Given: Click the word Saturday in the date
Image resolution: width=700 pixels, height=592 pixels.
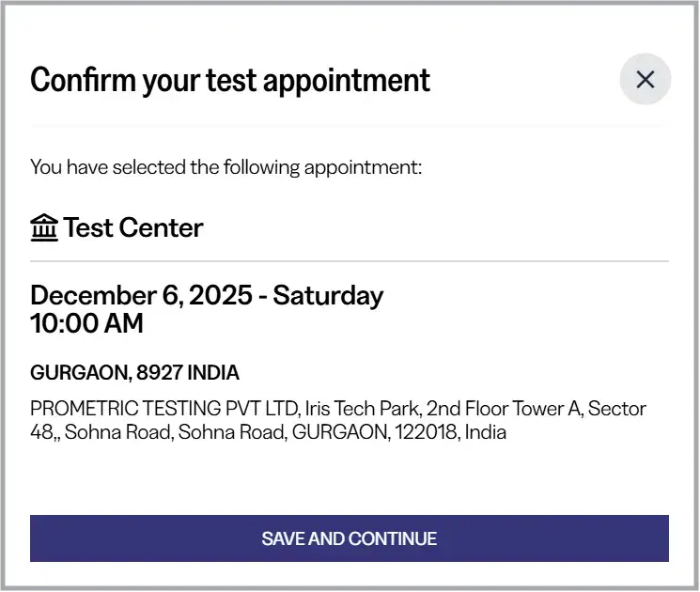Looking at the screenshot, I should pyautogui.click(x=328, y=295).
